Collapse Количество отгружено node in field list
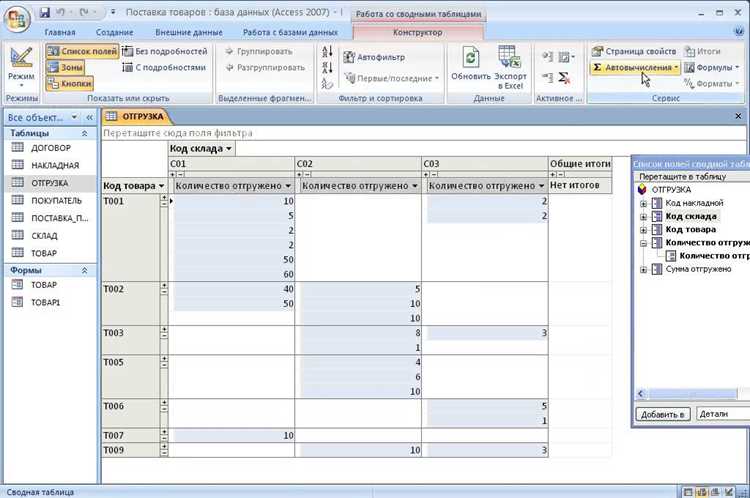This screenshot has width=750, height=498. (643, 243)
